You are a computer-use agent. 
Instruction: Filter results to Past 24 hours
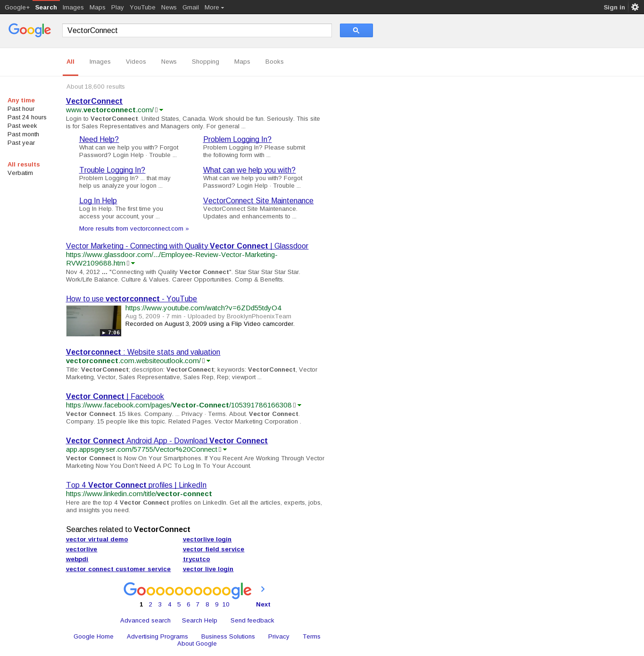tap(27, 117)
